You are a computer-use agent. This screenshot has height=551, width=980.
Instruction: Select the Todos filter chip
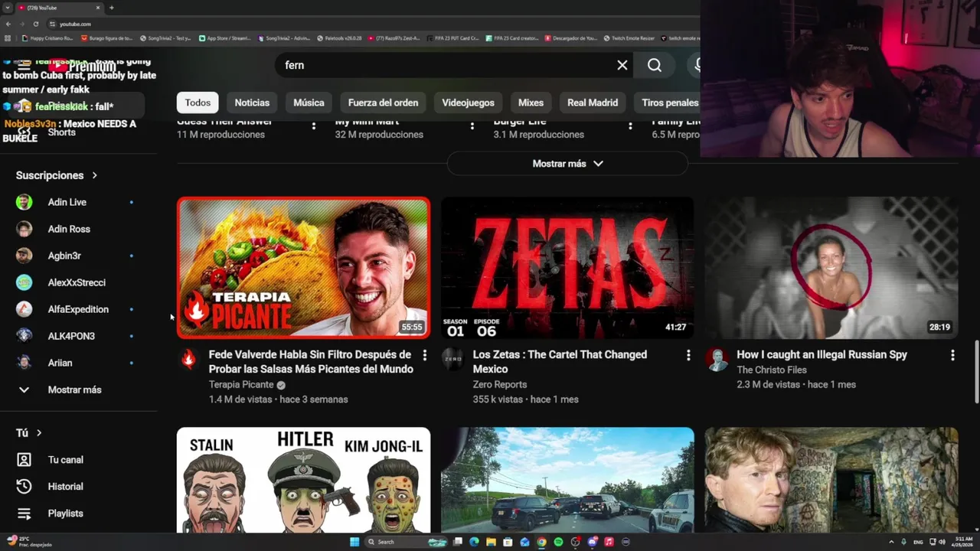coord(198,103)
